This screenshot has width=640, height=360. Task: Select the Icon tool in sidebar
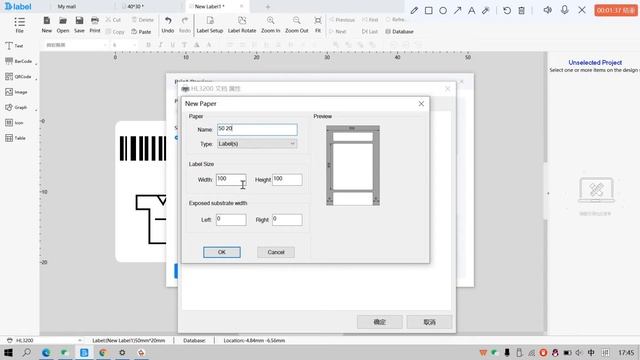14,123
